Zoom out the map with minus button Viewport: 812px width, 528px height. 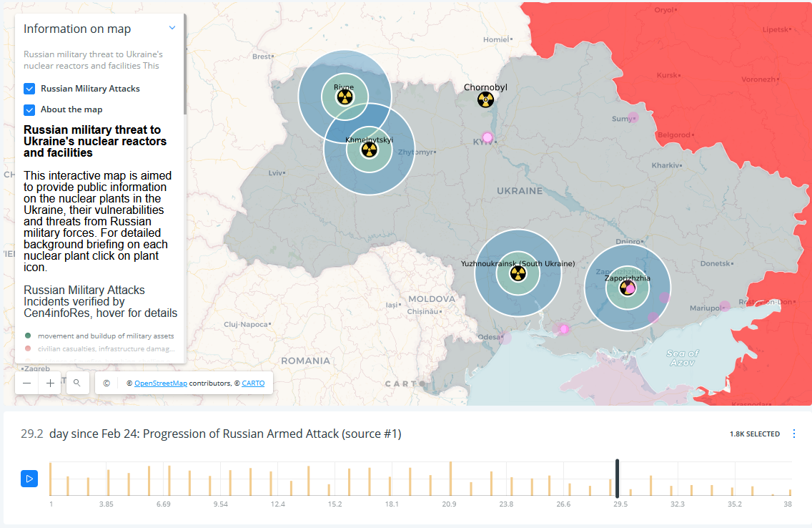click(27, 383)
